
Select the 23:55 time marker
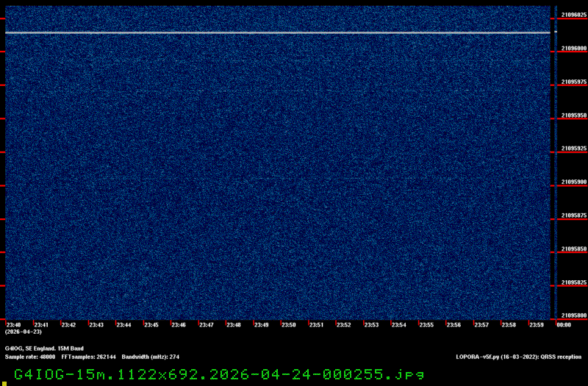coord(426,324)
